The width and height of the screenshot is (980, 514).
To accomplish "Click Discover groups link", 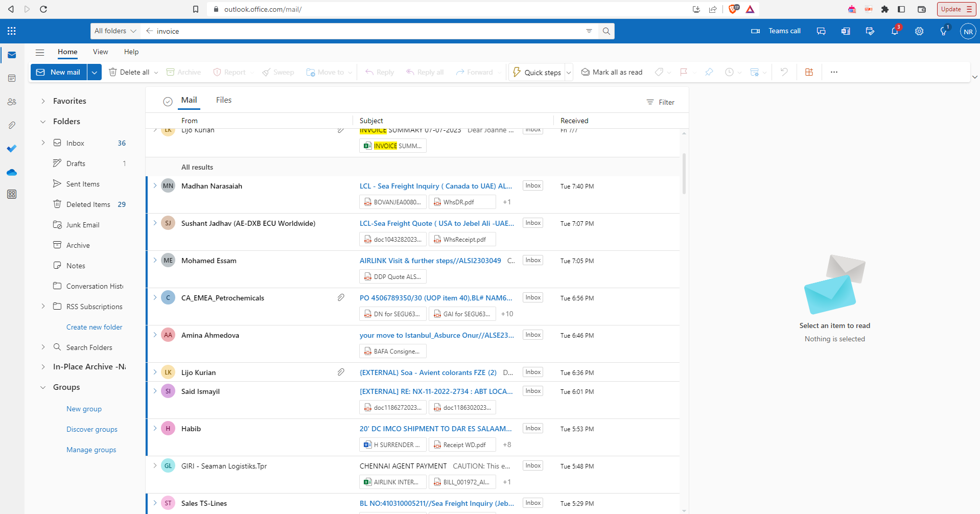I will 92,429.
